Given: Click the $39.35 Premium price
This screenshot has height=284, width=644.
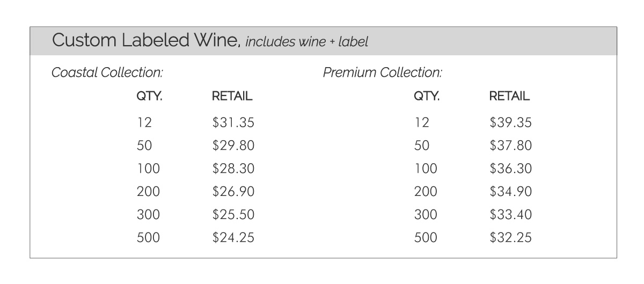Looking at the screenshot, I should pyautogui.click(x=510, y=123).
